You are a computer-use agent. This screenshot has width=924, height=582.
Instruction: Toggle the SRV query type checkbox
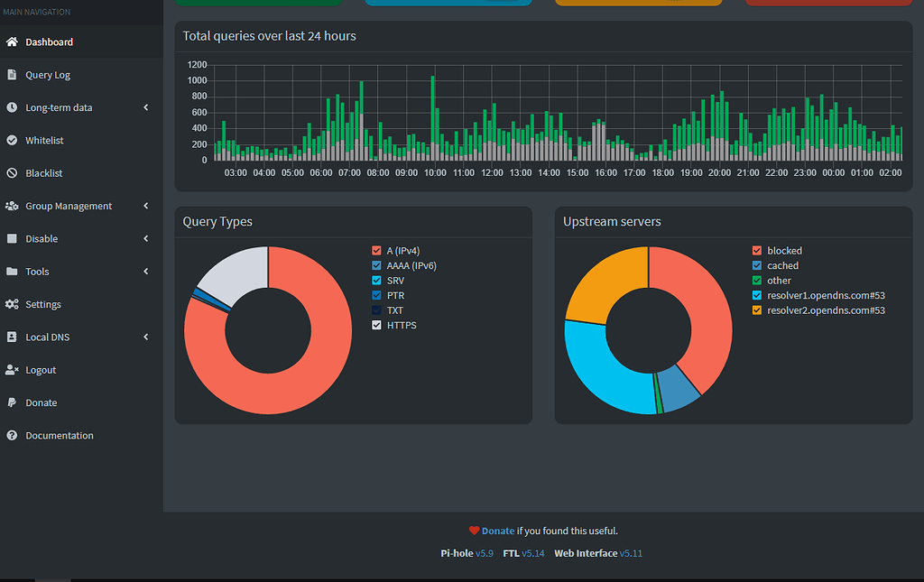point(376,281)
